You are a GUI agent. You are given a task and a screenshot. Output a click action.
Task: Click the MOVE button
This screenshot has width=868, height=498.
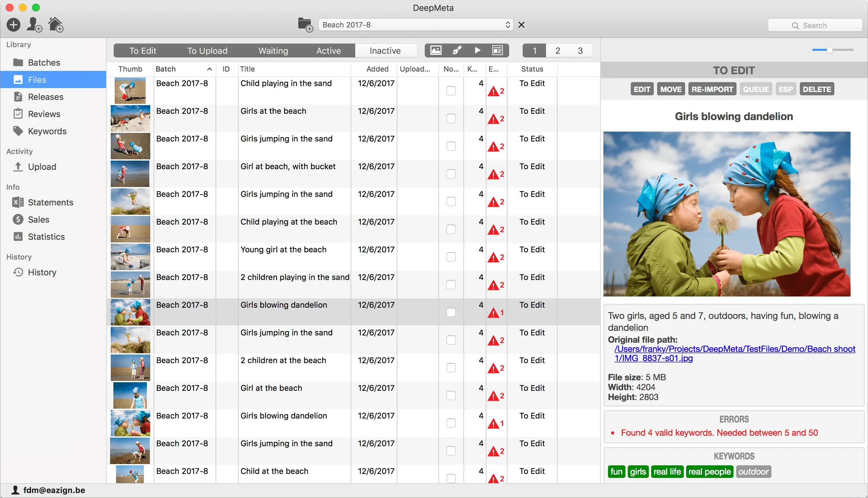(671, 89)
